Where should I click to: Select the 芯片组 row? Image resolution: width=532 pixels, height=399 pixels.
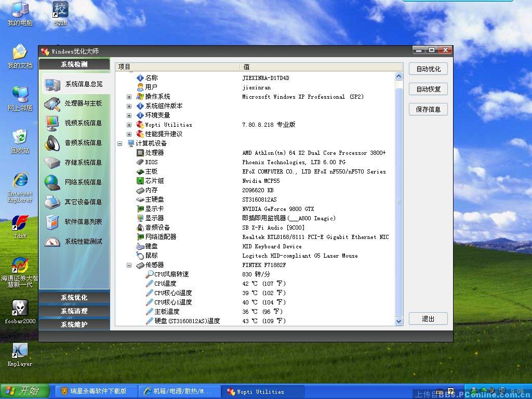tap(255, 181)
